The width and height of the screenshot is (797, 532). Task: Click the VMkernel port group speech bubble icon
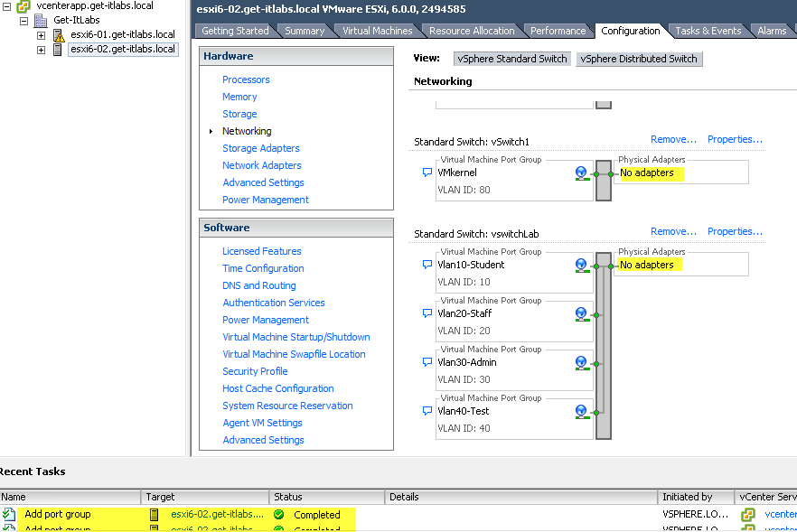[427, 173]
